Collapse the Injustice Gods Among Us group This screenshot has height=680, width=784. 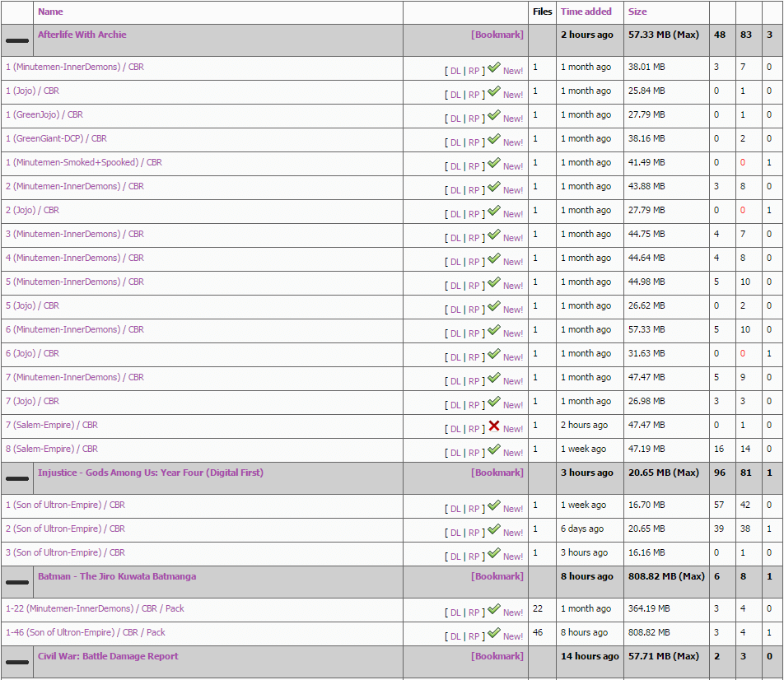[x=17, y=478]
